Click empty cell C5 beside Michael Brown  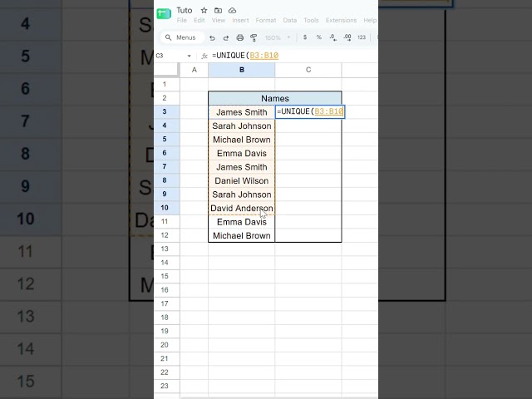point(308,140)
